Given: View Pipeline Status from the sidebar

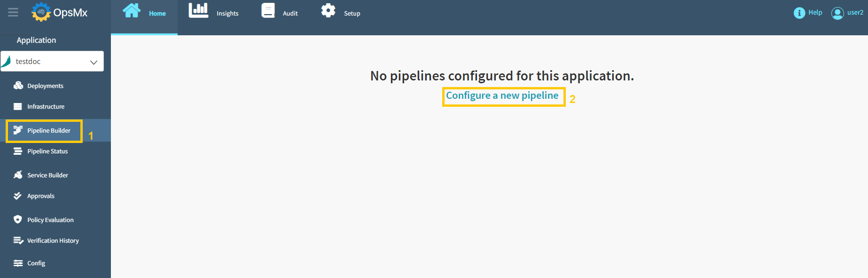Looking at the screenshot, I should 46,151.
